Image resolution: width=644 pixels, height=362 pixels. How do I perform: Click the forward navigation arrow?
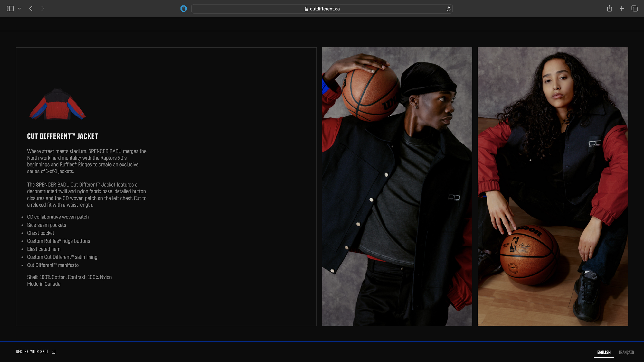43,9
